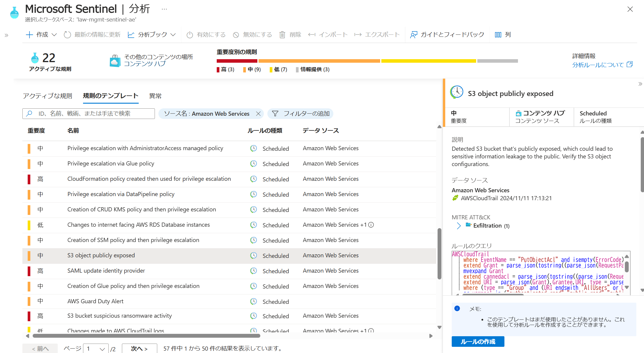Click the columns (列) icon
The width and height of the screenshot is (644, 353).
(x=498, y=35)
